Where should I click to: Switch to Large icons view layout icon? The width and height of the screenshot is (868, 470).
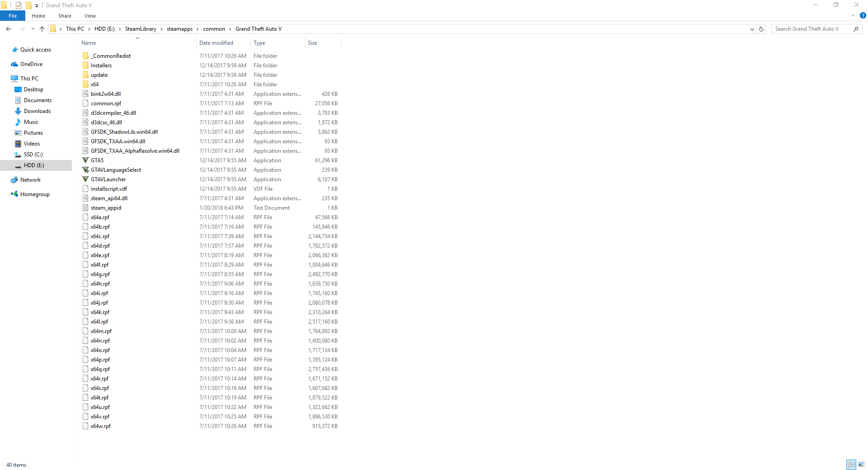coord(861,465)
